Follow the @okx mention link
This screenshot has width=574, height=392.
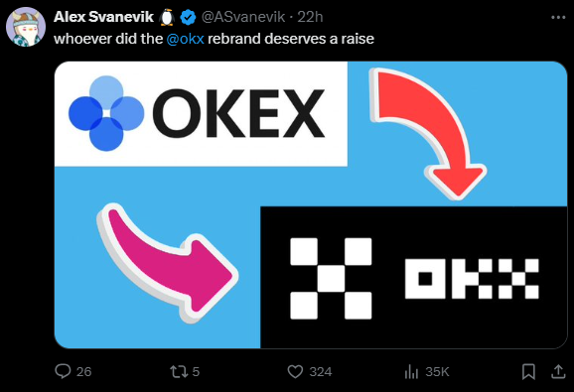click(185, 39)
